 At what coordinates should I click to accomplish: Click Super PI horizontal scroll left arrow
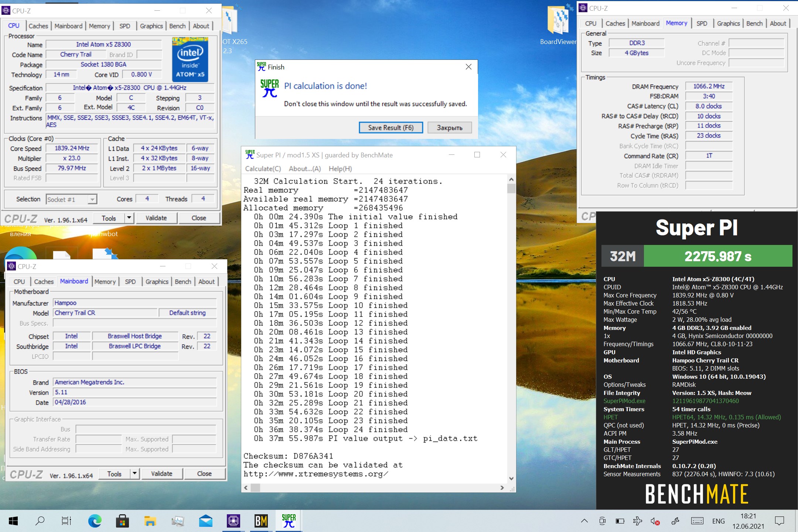tap(246, 488)
